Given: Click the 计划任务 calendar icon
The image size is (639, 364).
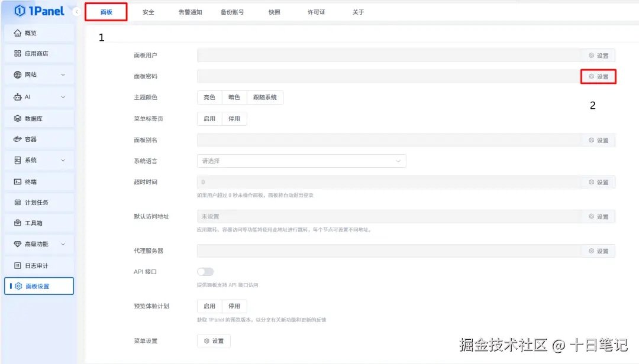Looking at the screenshot, I should coord(18,202).
